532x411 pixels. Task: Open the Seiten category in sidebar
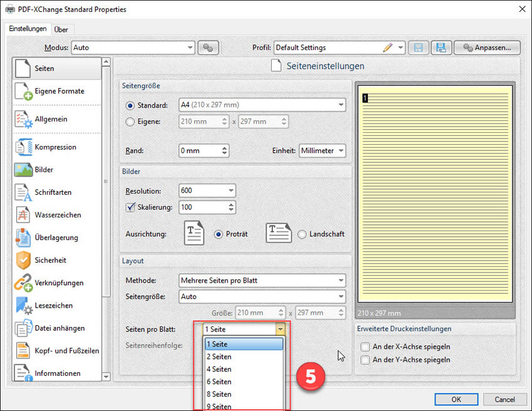pos(57,68)
